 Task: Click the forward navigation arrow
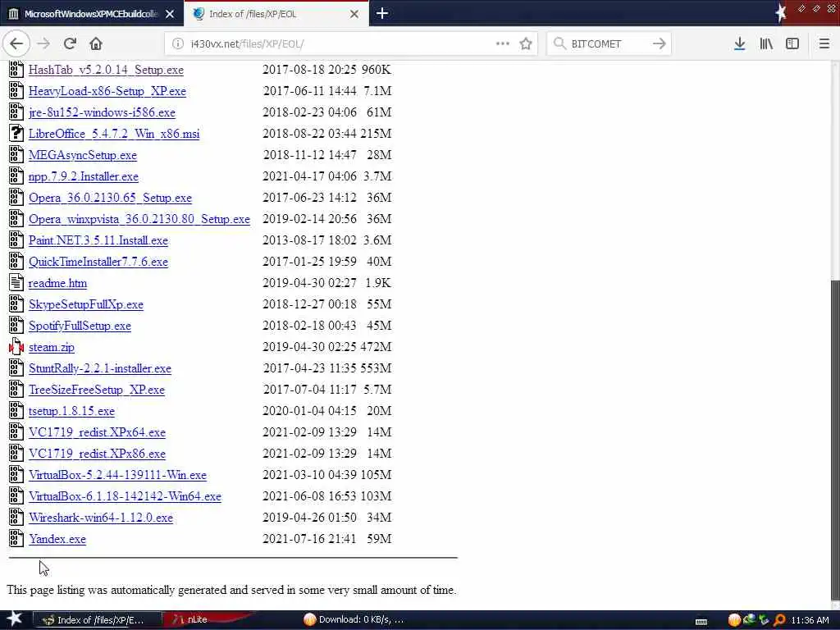[x=44, y=44]
